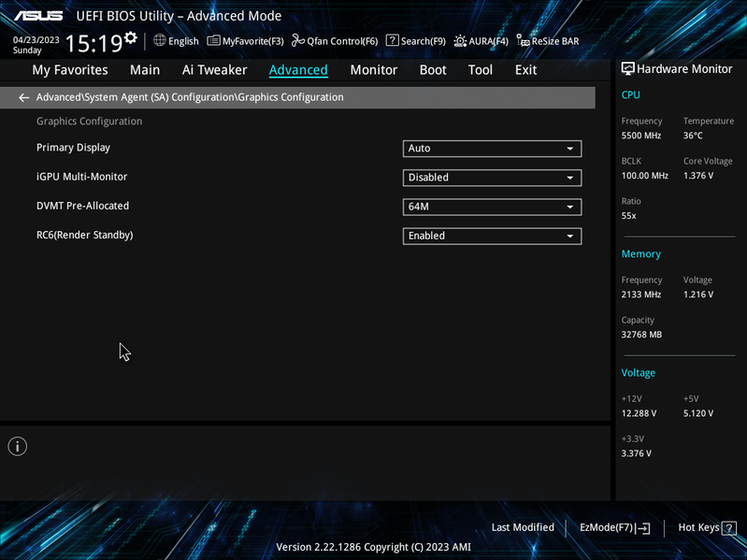The width and height of the screenshot is (747, 560).
Task: Select DVMT Pre-Allocated label
Action: [83, 206]
